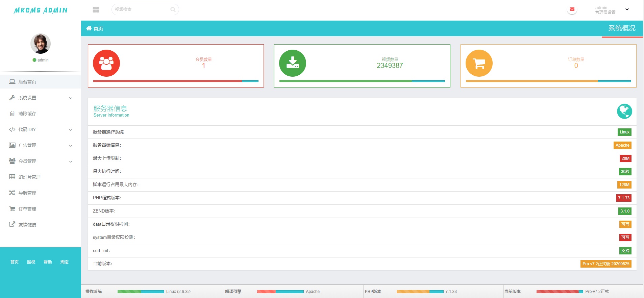This screenshot has width=644, height=298.
Task: Click the 帮助 footer link
Action: pyautogui.click(x=48, y=262)
